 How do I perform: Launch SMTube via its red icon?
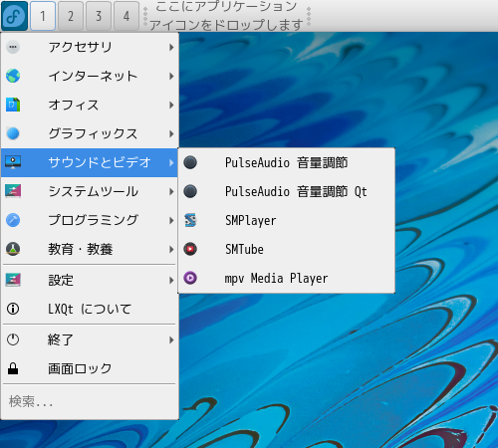[x=190, y=249]
